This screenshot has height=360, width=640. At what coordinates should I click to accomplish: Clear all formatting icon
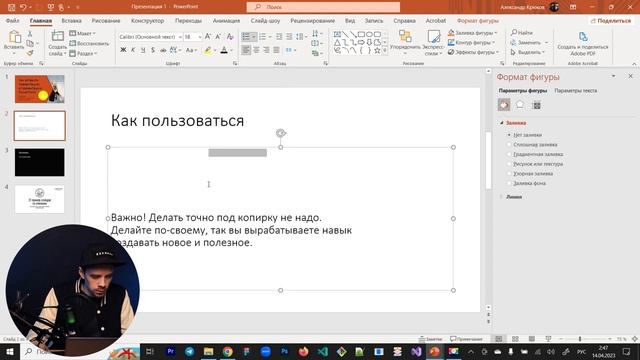pyautogui.click(x=230, y=37)
